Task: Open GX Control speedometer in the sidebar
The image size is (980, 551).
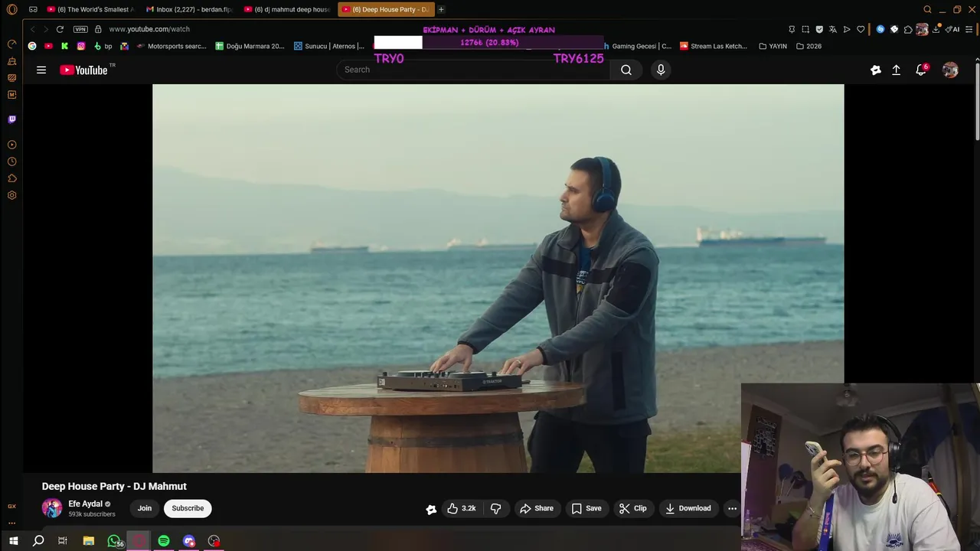Action: click(x=11, y=44)
